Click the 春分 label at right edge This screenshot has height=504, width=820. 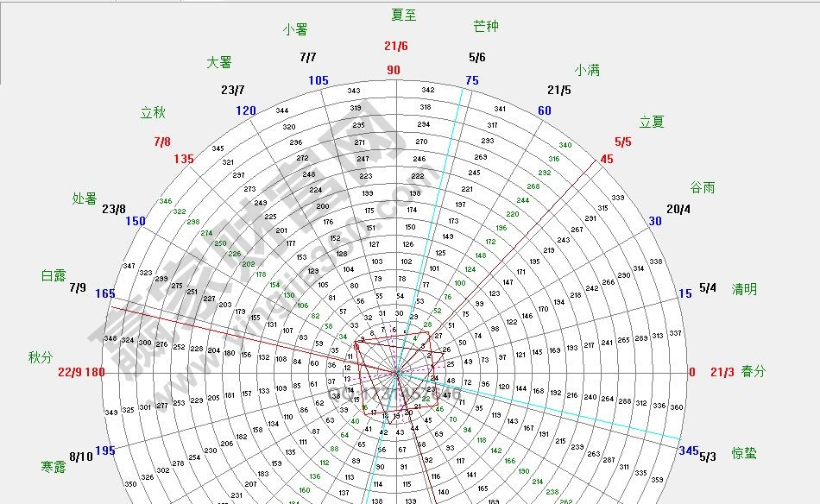pos(753,372)
